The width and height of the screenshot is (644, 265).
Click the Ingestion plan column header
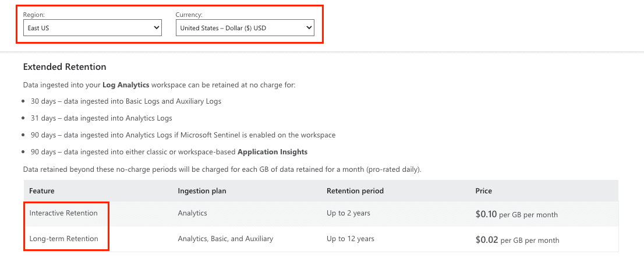[x=202, y=191]
